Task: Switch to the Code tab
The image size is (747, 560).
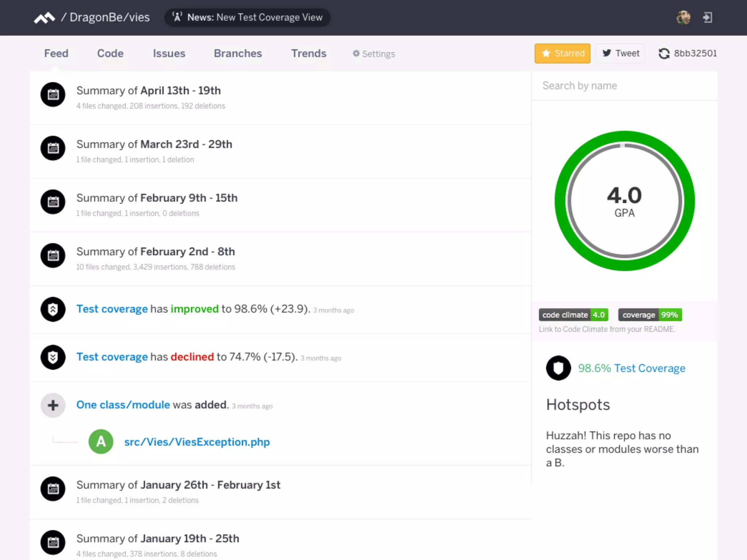Action: click(x=110, y=54)
